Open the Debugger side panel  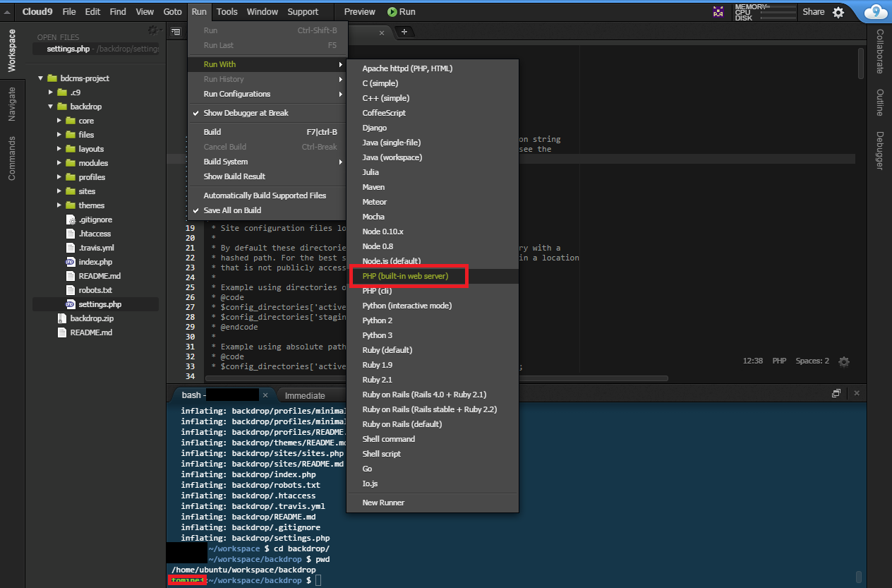tap(879, 150)
